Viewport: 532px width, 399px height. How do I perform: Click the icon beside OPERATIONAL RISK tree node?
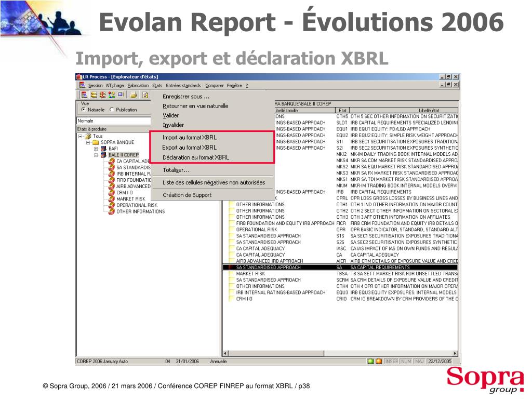111,205
